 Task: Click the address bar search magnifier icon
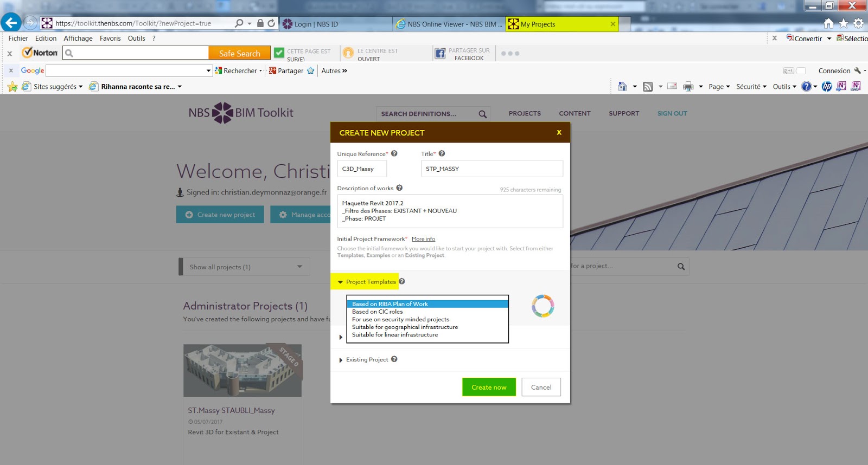(239, 23)
